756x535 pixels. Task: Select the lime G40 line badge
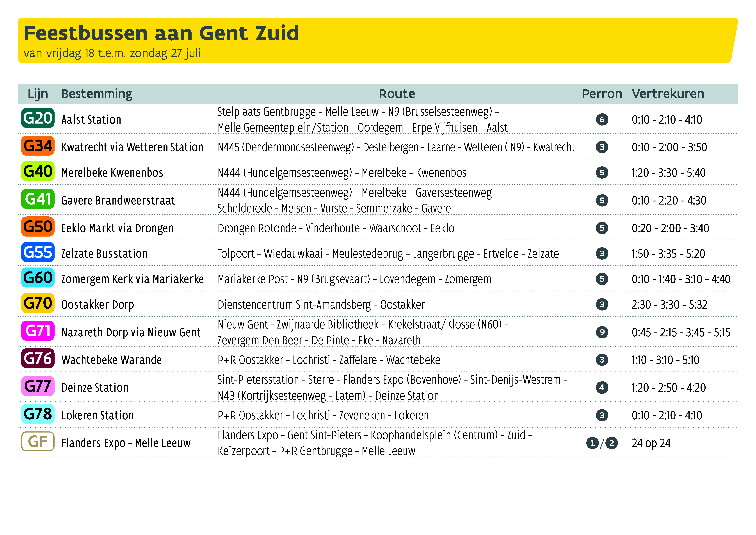[x=38, y=171]
